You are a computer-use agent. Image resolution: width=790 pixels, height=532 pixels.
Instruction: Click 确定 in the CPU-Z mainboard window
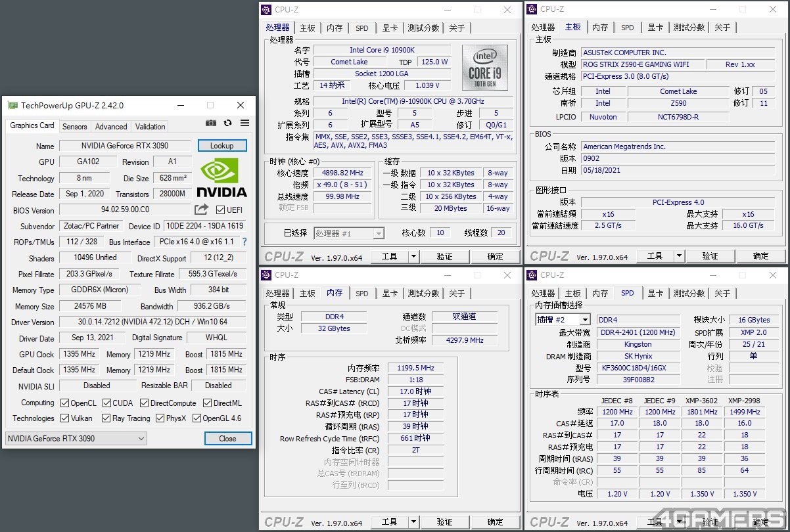point(761,256)
